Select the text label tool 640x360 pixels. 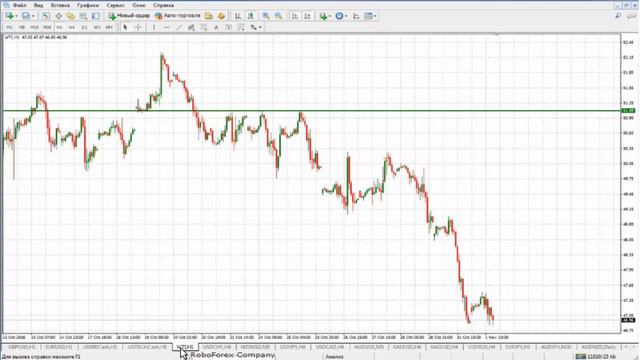pyautogui.click(x=229, y=27)
